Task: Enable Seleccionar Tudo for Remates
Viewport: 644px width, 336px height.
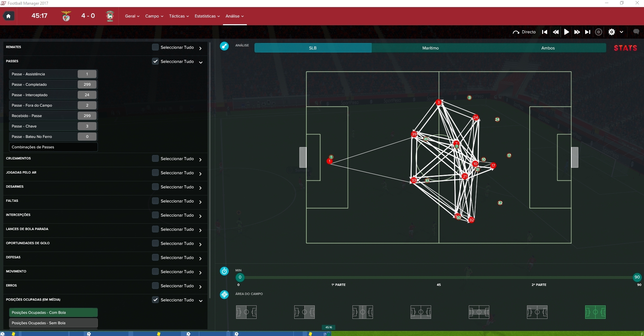Action: [155, 47]
